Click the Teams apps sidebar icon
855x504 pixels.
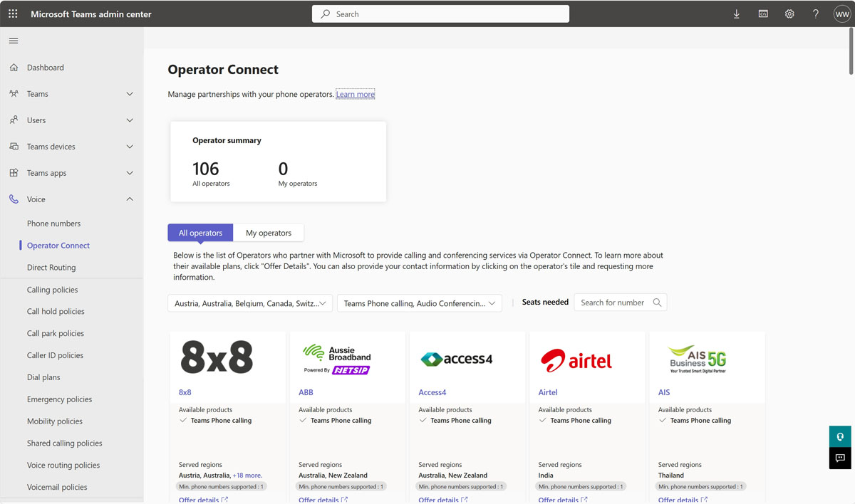(x=14, y=173)
